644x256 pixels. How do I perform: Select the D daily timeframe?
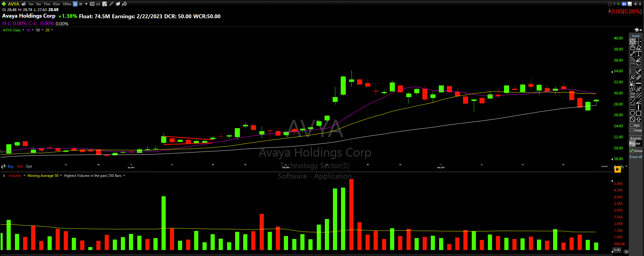point(75,4)
